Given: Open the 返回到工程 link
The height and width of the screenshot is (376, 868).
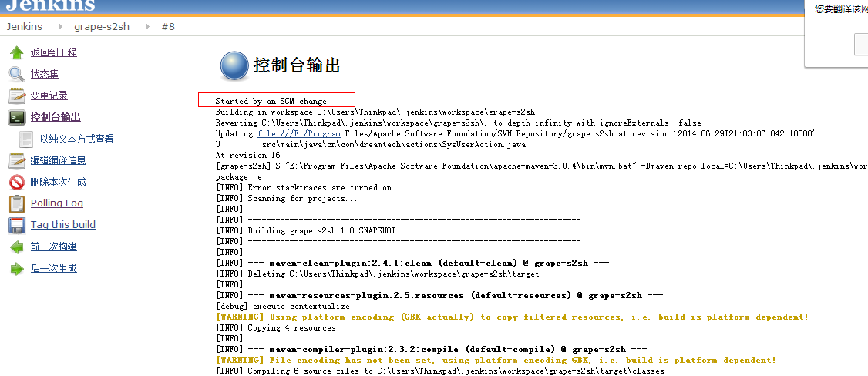Looking at the screenshot, I should [x=54, y=52].
